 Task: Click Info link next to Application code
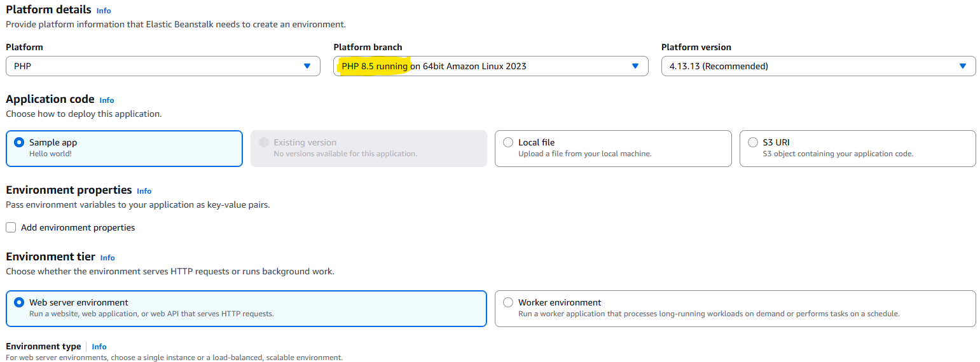click(x=107, y=100)
